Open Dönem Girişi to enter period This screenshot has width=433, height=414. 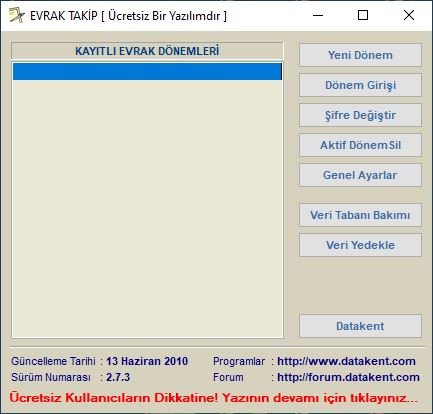(x=360, y=85)
